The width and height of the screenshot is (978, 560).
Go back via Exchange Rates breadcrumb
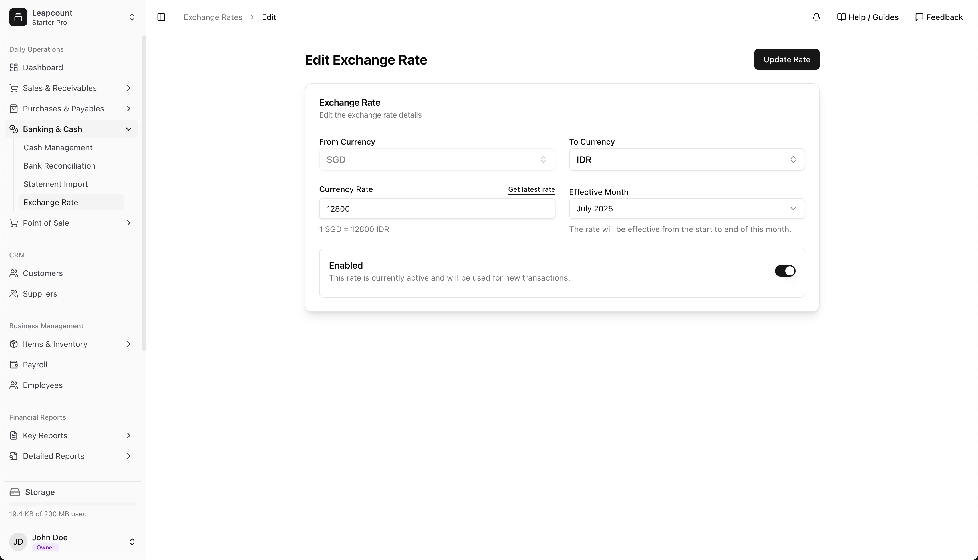(x=213, y=17)
